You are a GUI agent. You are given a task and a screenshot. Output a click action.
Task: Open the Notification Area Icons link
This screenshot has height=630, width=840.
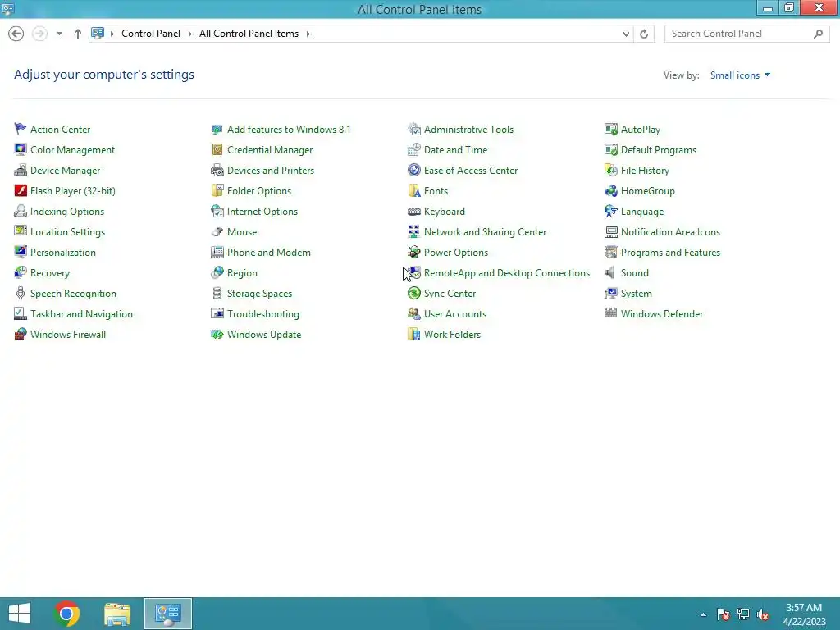coord(670,232)
